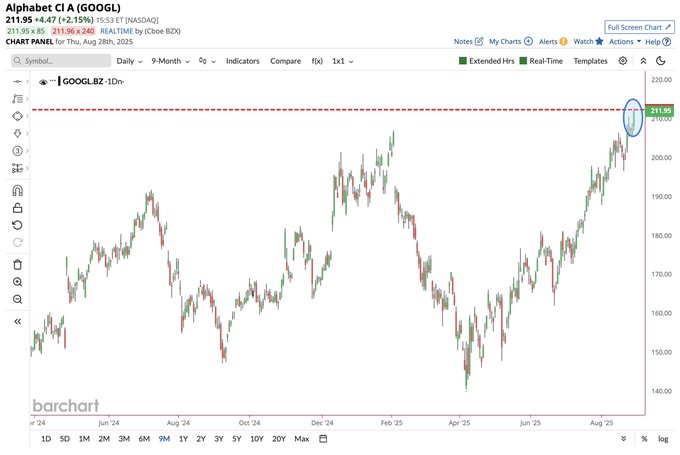The width and height of the screenshot is (680, 455).
Task: Select the measurement and projection tool
Action: click(17, 168)
